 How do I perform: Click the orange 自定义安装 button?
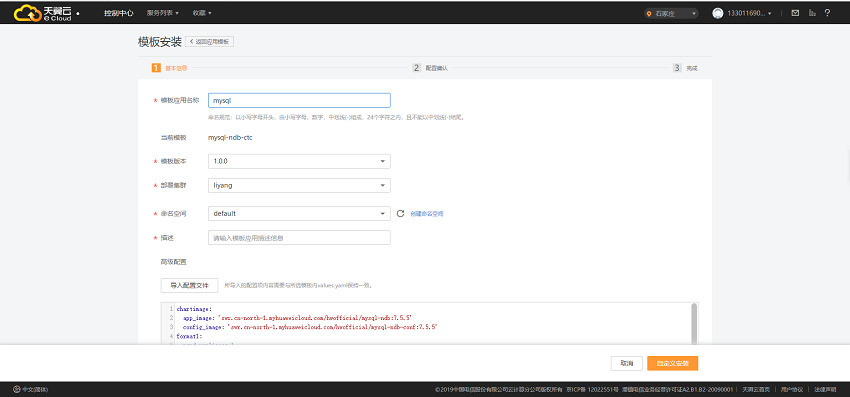click(x=672, y=363)
